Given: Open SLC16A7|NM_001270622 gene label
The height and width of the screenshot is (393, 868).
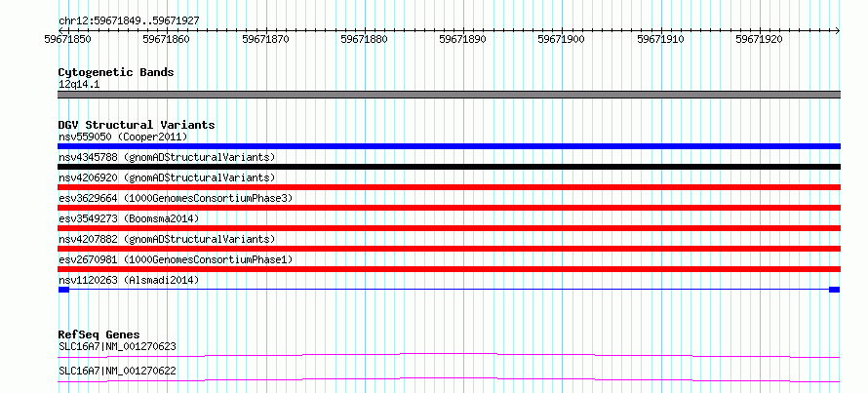Looking at the screenshot, I should pyautogui.click(x=117, y=371).
